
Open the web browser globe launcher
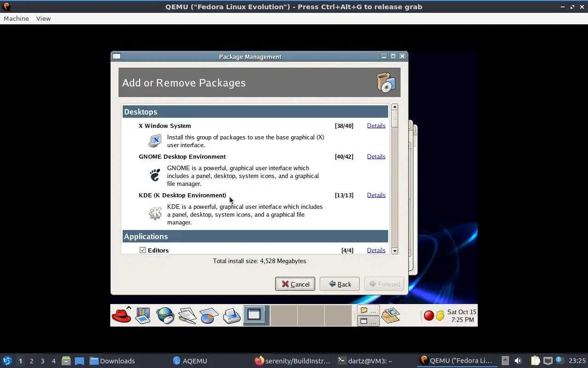pos(165,316)
